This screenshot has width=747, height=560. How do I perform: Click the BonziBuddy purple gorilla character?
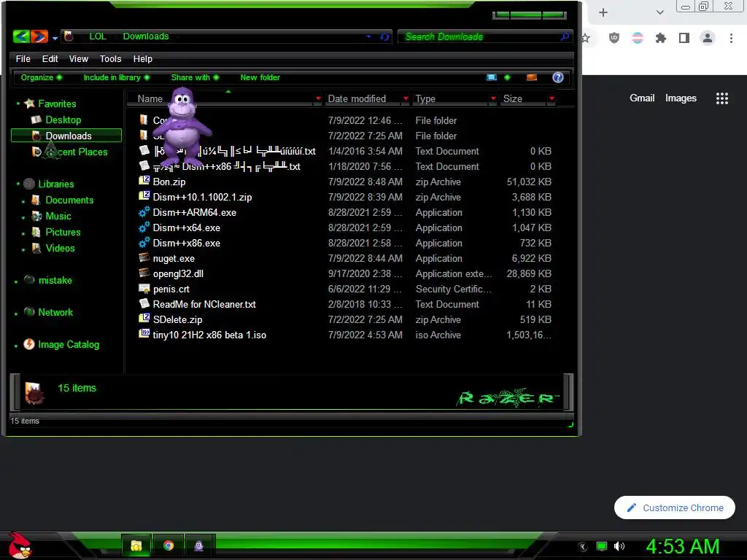(183, 127)
